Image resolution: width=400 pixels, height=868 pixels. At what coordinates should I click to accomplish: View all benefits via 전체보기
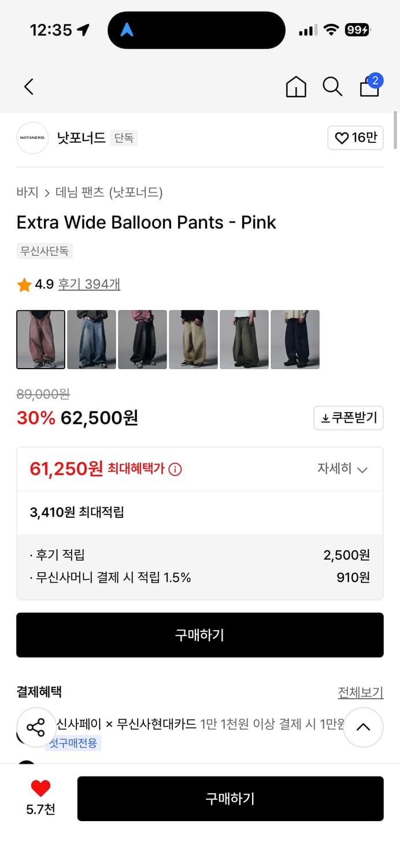(x=361, y=692)
